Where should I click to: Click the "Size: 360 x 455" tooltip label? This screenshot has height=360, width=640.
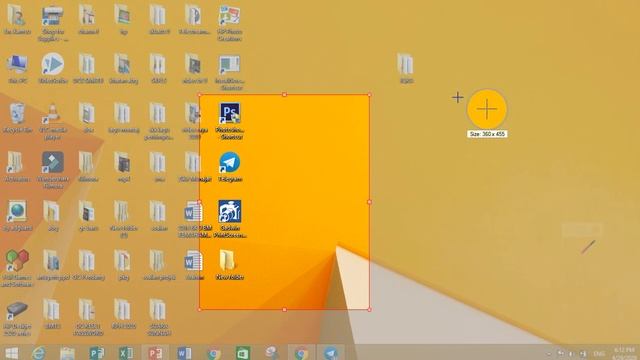click(487, 134)
